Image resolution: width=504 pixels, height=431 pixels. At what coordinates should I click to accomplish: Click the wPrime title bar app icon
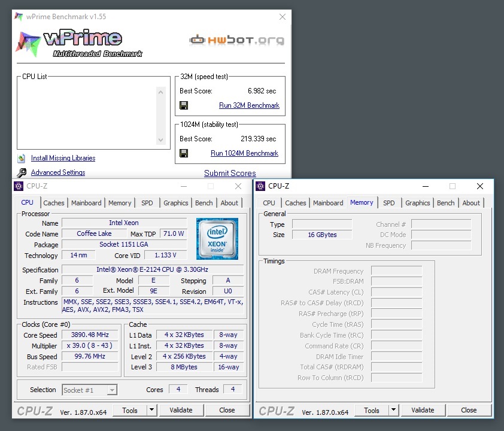(19, 17)
